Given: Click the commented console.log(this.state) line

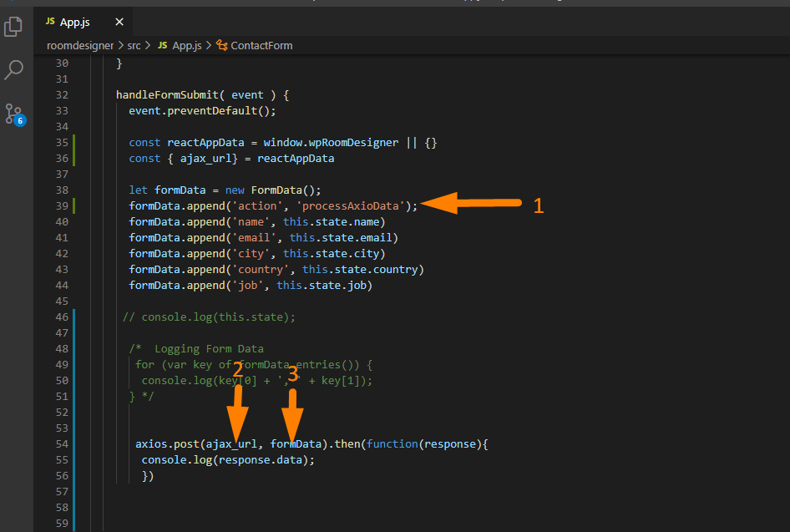Looking at the screenshot, I should [209, 317].
